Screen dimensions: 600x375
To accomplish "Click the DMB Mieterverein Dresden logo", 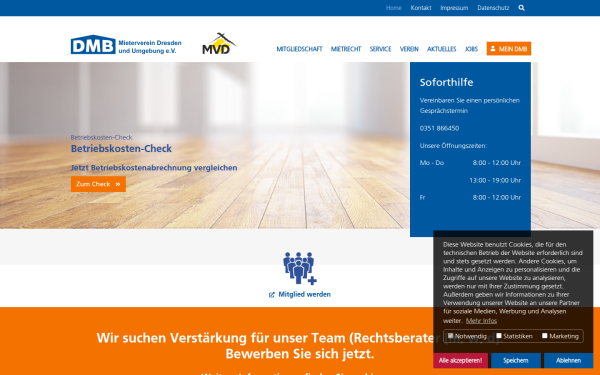I will click(126, 45).
